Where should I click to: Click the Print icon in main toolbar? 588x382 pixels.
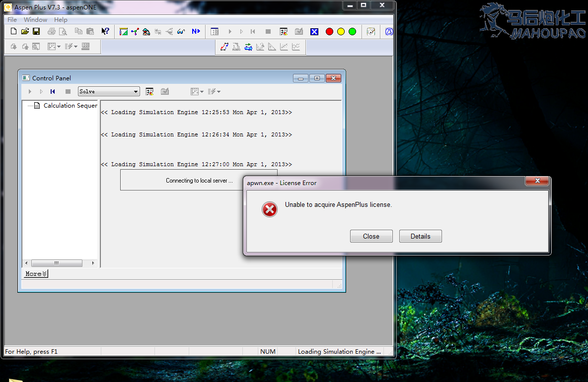pos(52,31)
